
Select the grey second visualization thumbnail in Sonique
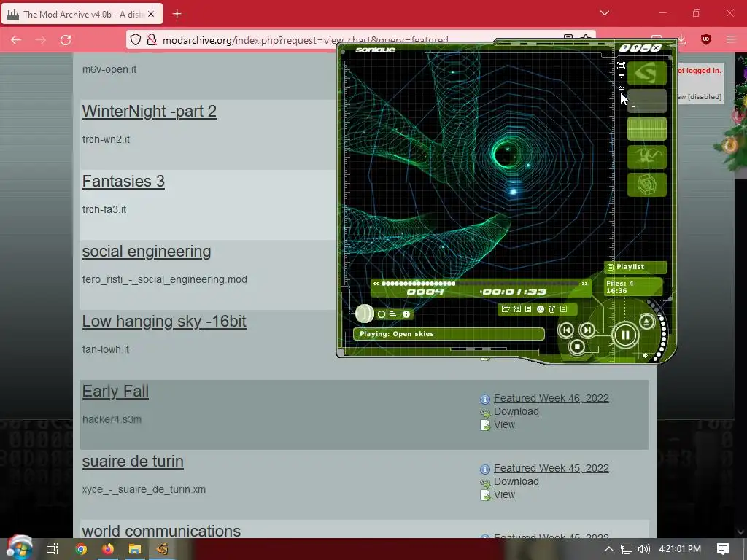tap(646, 101)
